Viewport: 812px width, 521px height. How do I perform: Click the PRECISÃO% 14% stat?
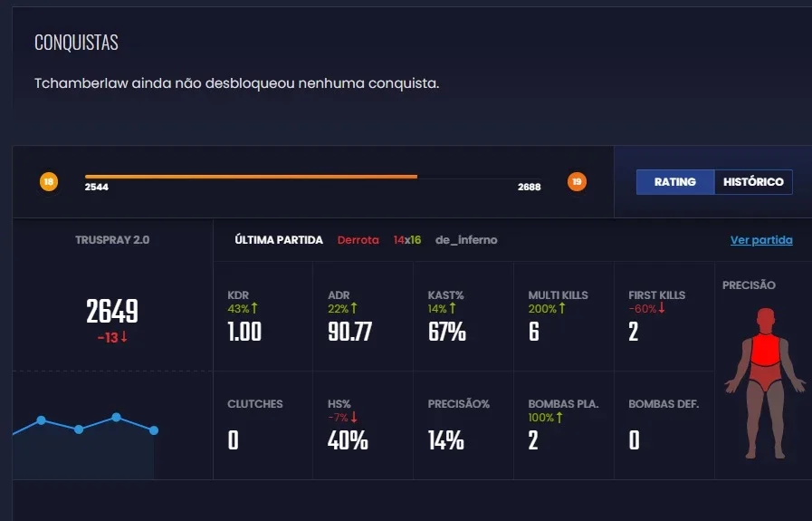[463, 426]
